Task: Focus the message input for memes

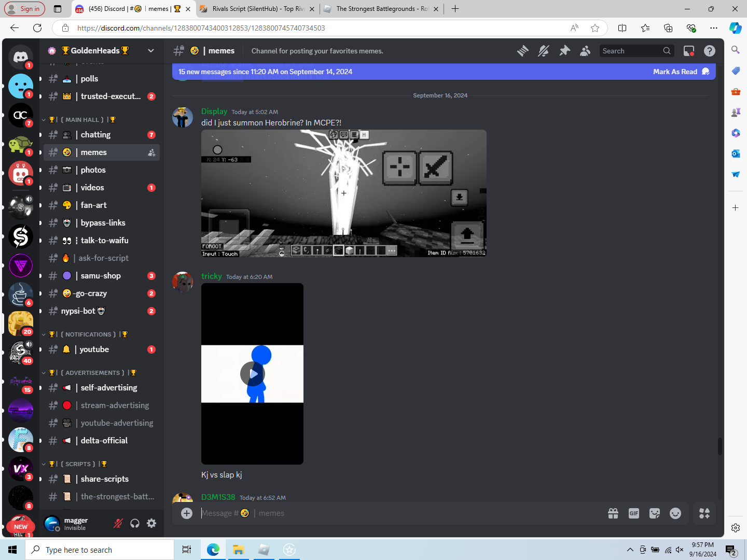Action: point(399,513)
